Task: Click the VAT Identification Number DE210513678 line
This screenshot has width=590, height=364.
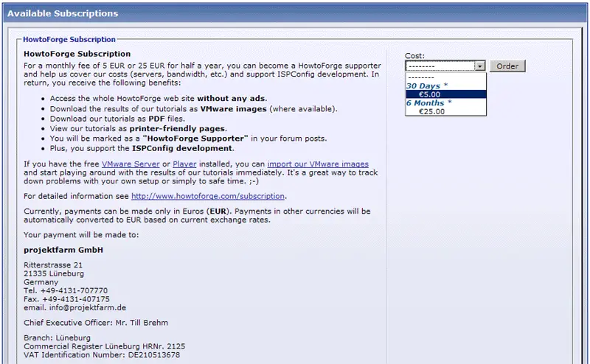Action: 102,355
